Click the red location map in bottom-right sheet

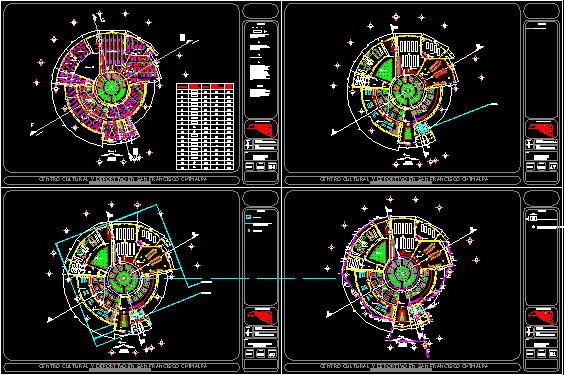tap(541, 316)
